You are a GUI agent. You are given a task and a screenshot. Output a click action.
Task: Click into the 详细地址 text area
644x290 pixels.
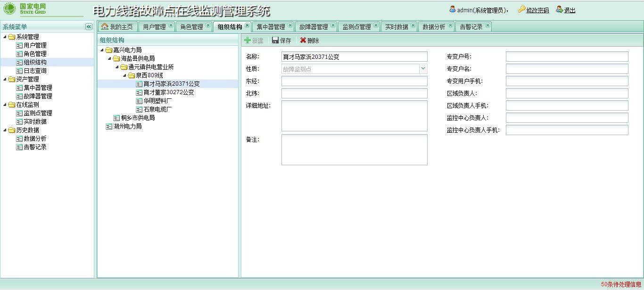tap(354, 115)
